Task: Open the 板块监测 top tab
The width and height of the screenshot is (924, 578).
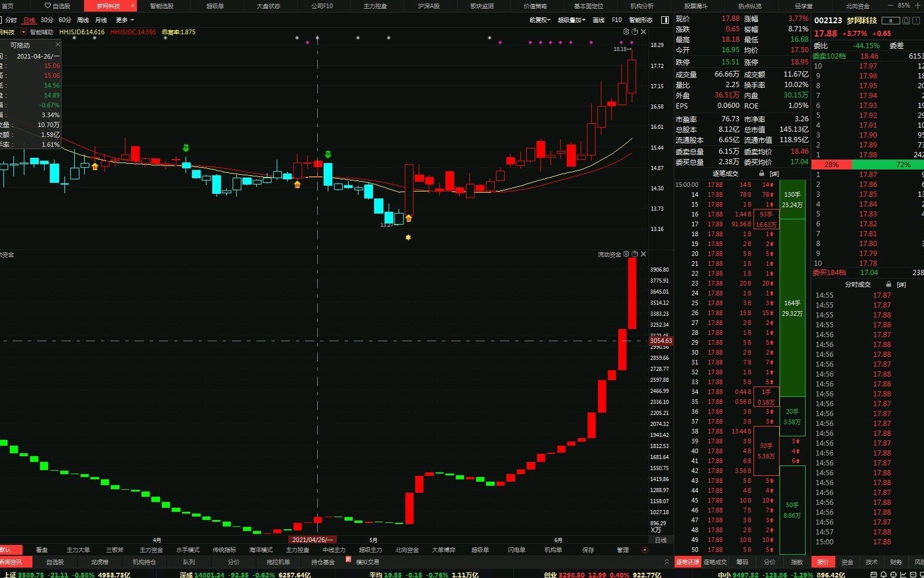Action: point(482,6)
